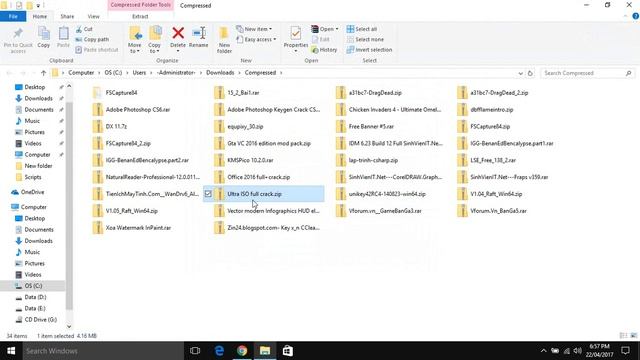Open the Windows Store taskbar icon
640x360 pixels.
pos(288,351)
